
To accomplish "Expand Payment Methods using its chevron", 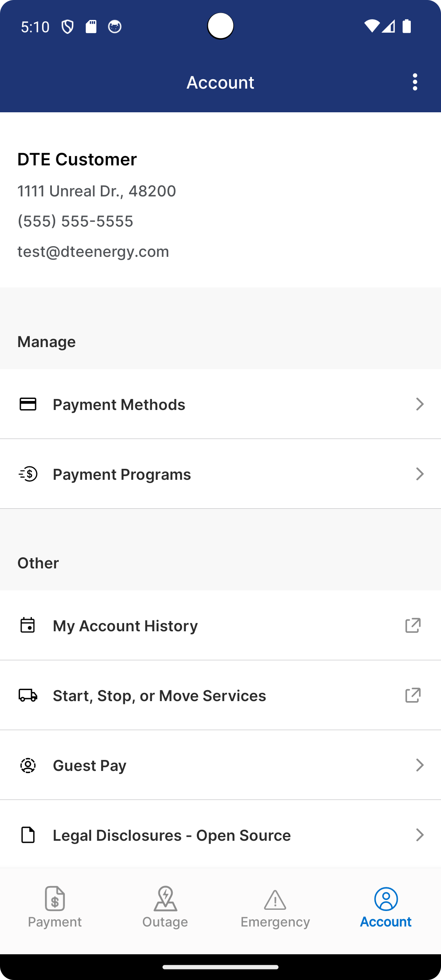I will click(x=419, y=404).
